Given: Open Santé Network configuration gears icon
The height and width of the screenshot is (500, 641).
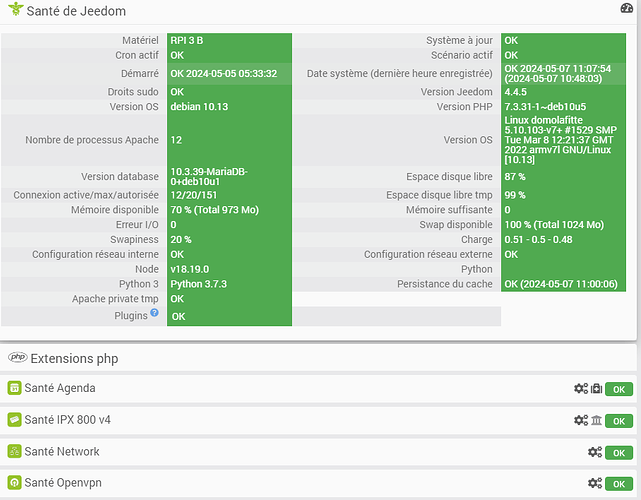Looking at the screenshot, I should pyautogui.click(x=594, y=452).
